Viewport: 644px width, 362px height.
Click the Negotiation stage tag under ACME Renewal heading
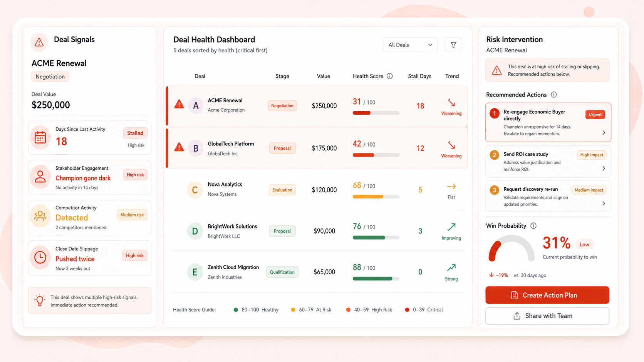(50, 77)
